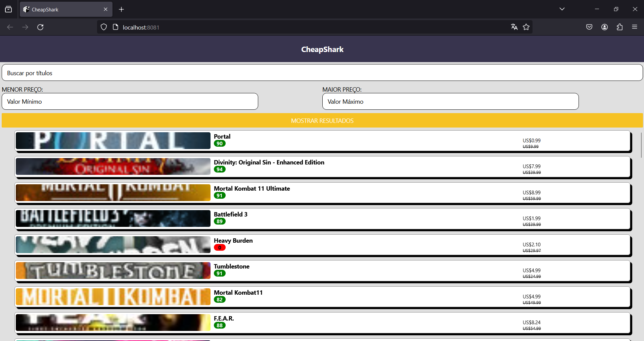This screenshot has height=341, width=644.
Task: Click the Heavy Burden banner image
Action: (x=113, y=245)
